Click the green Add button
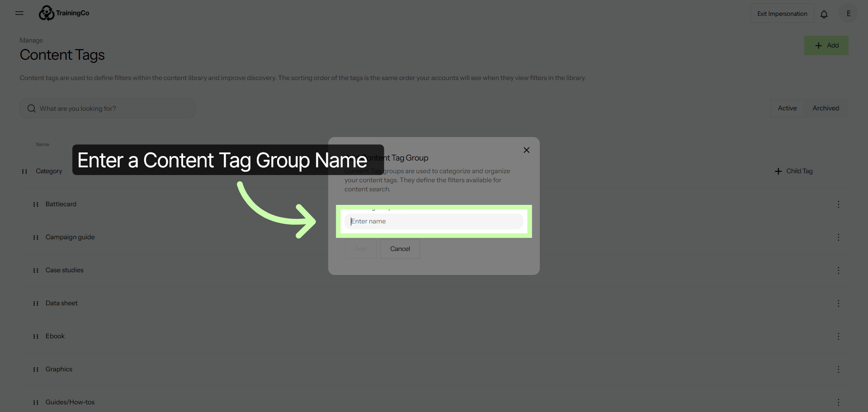The height and width of the screenshot is (412, 868). coord(826,46)
